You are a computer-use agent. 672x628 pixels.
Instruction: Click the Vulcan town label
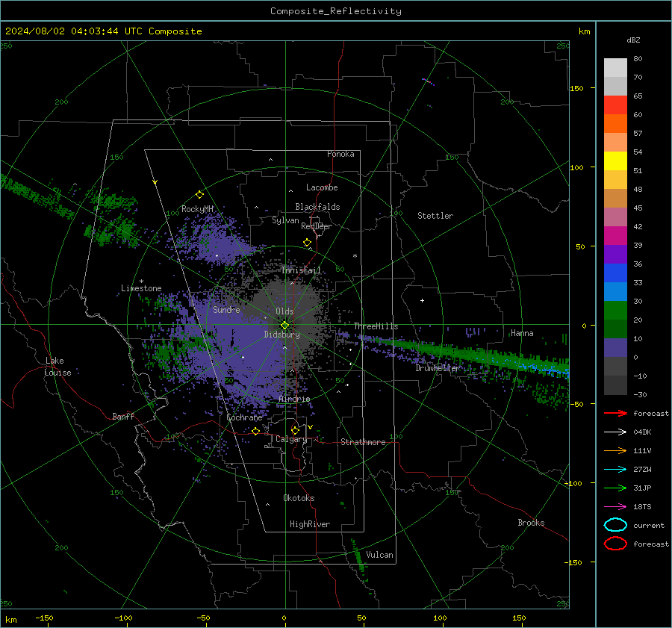pyautogui.click(x=379, y=555)
